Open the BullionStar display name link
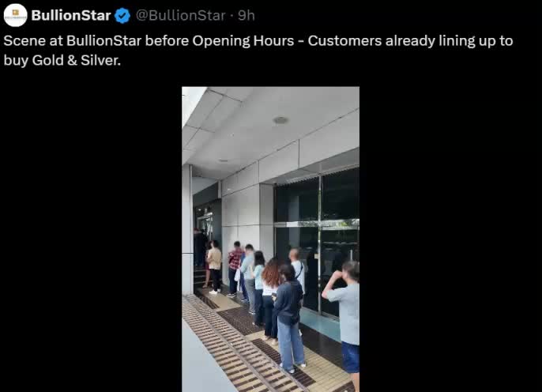This screenshot has width=542, height=392. (71, 15)
